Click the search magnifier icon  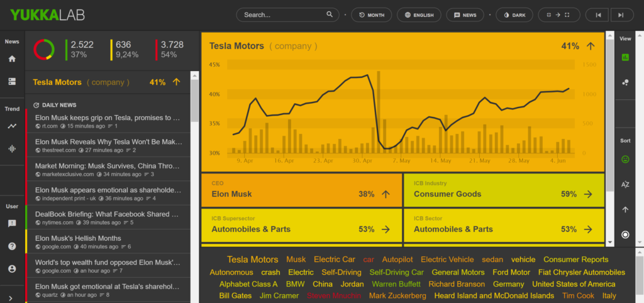330,15
